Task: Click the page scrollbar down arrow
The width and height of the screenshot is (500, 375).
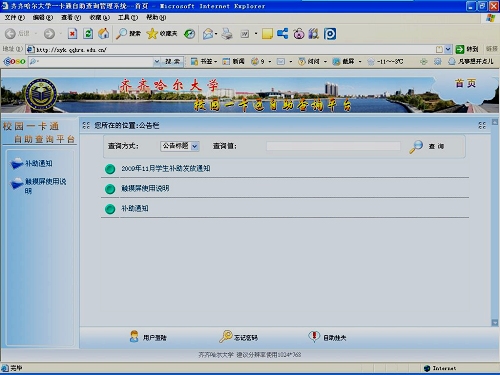Action: coord(495,323)
